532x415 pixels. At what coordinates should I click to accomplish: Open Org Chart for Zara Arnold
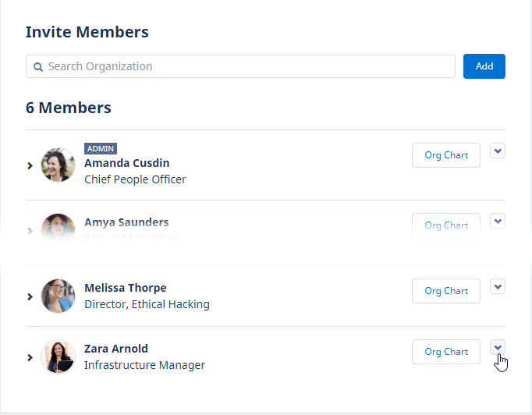(446, 352)
